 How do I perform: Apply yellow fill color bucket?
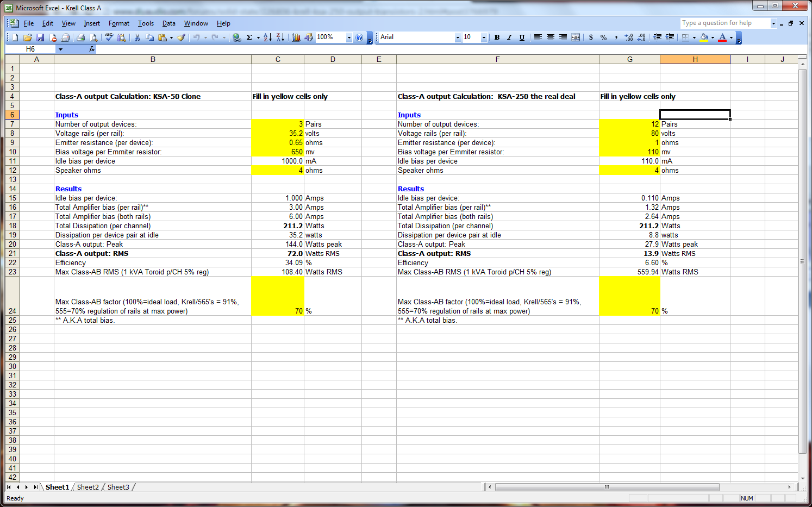tap(704, 37)
